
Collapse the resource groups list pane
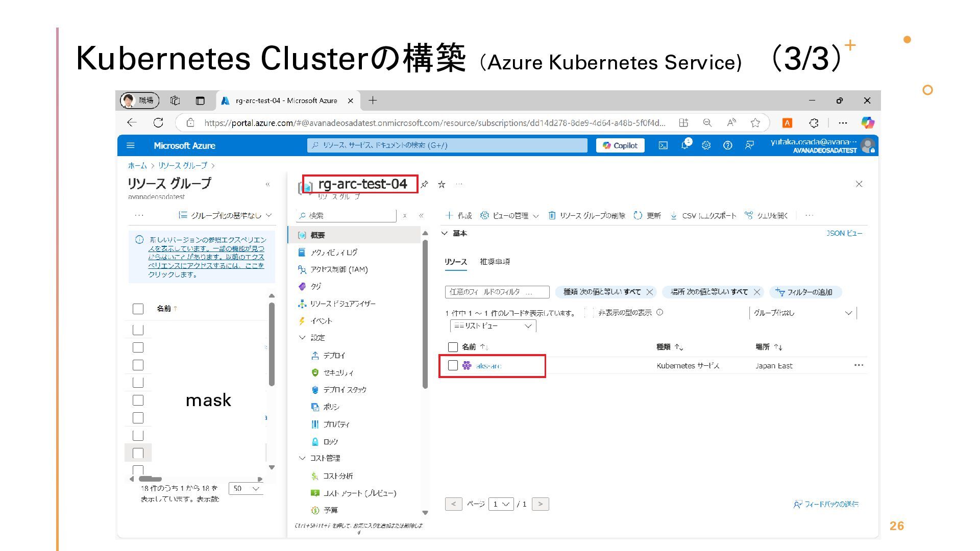[267, 184]
